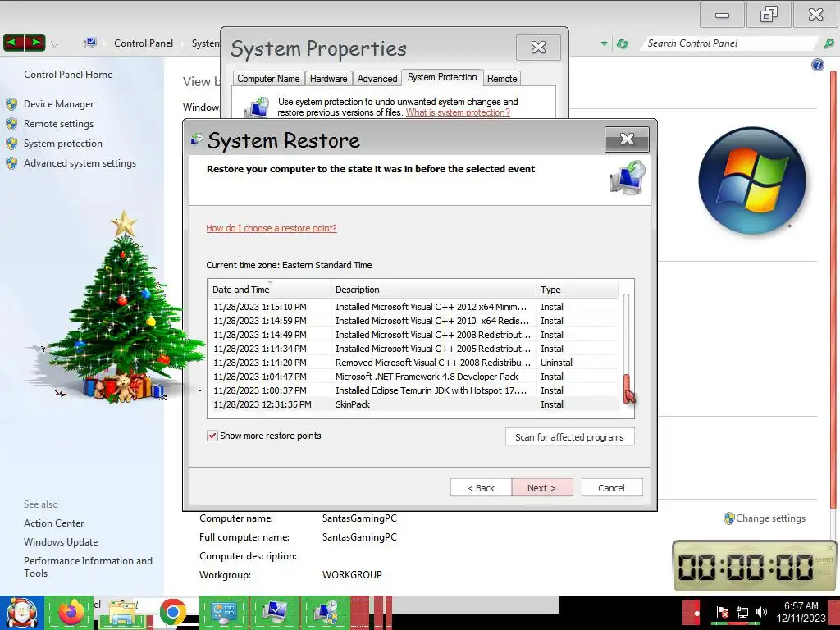Switch to Hardware tab
Image resolution: width=840 pixels, height=630 pixels.
tap(328, 78)
